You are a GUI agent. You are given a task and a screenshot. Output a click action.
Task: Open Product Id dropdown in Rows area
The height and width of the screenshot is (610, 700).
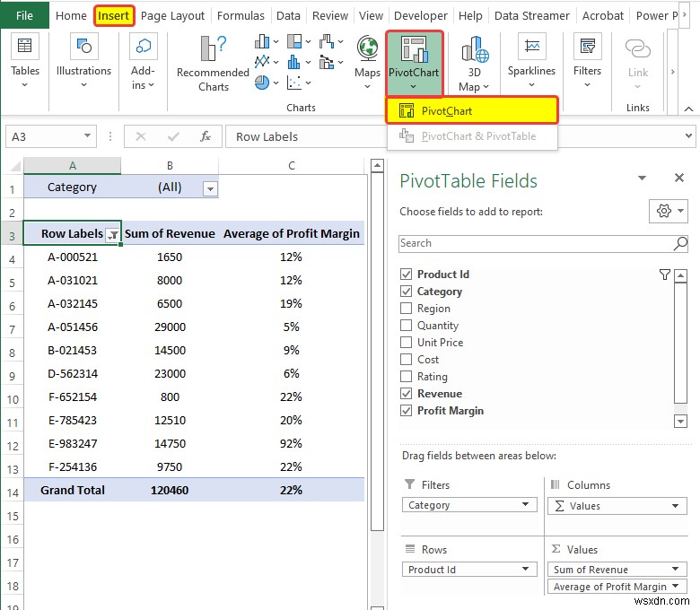[x=525, y=569]
